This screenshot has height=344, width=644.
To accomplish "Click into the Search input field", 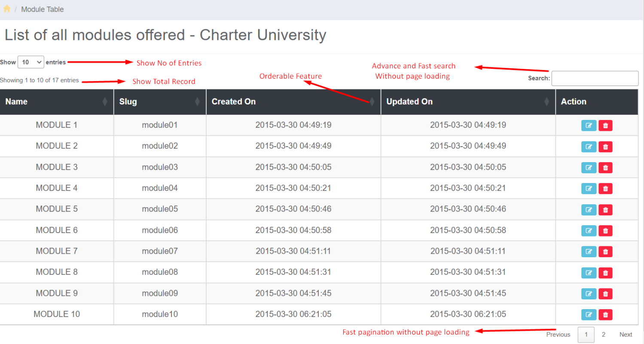I will point(595,78).
